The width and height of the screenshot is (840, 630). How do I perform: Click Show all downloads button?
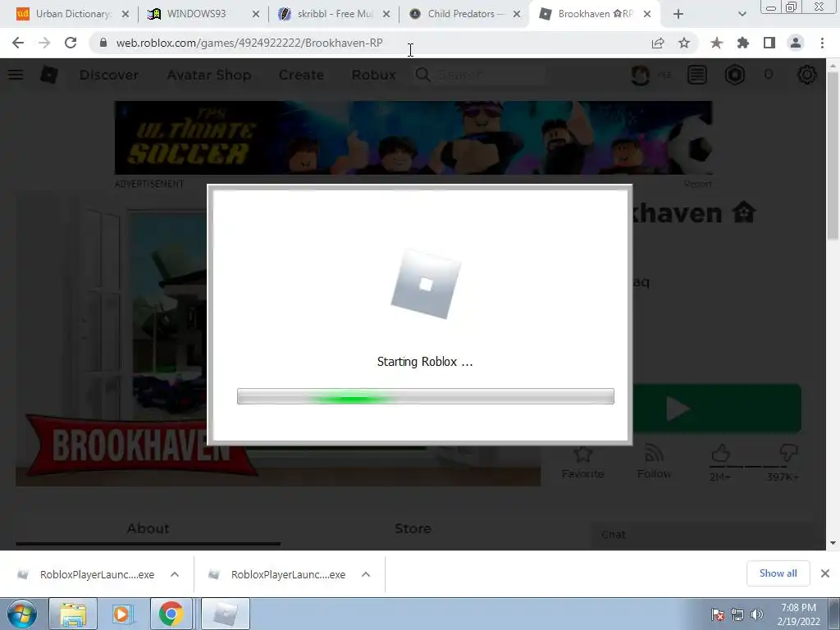[778, 573]
